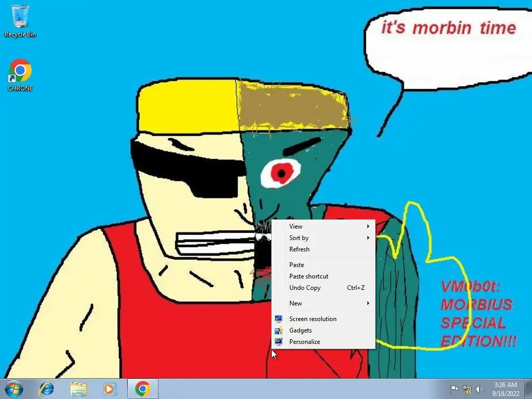Click the Ctrl+Z shortcut text

[356, 288]
